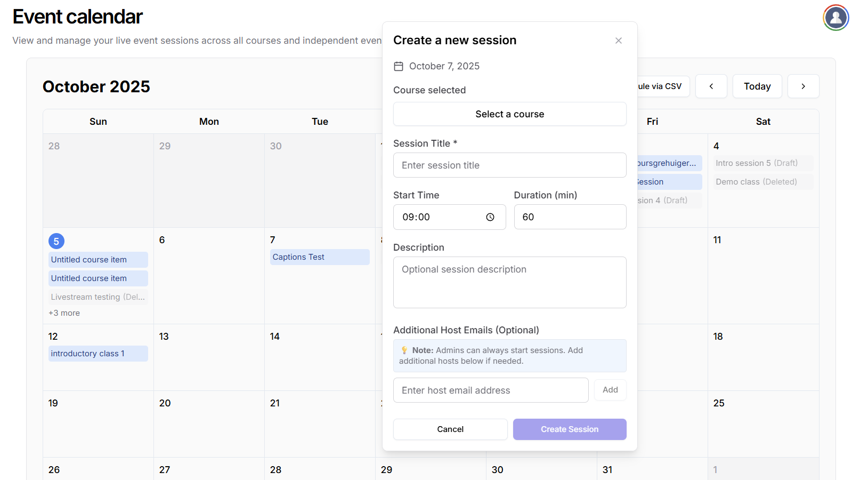
Task: Open the user profile avatar
Action: [x=835, y=18]
